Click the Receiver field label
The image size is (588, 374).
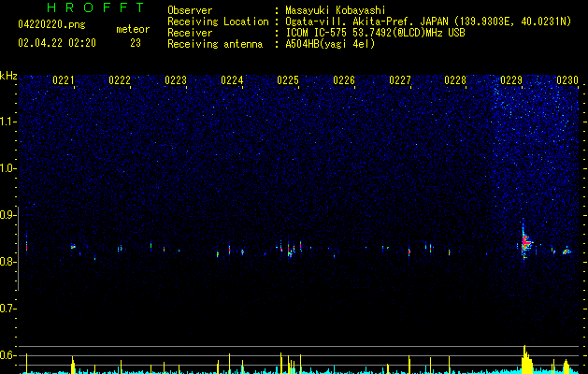point(190,33)
